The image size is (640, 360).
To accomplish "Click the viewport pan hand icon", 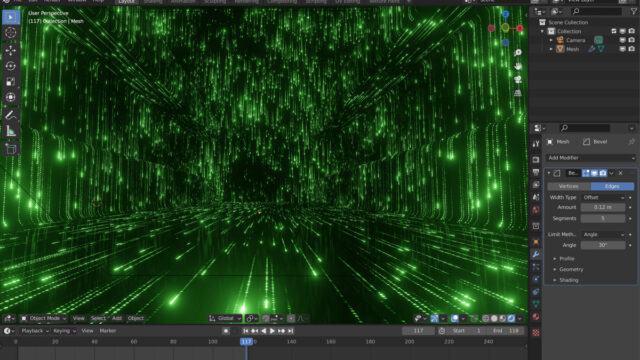I will point(518,66).
